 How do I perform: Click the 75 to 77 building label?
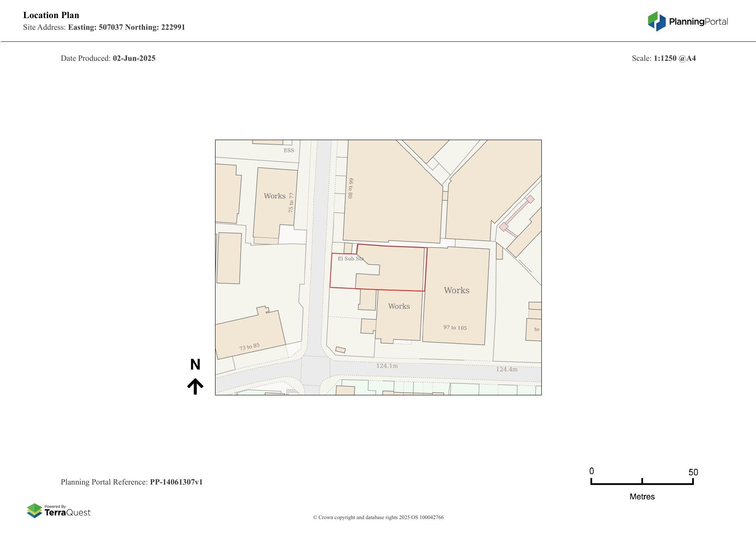coord(291,202)
